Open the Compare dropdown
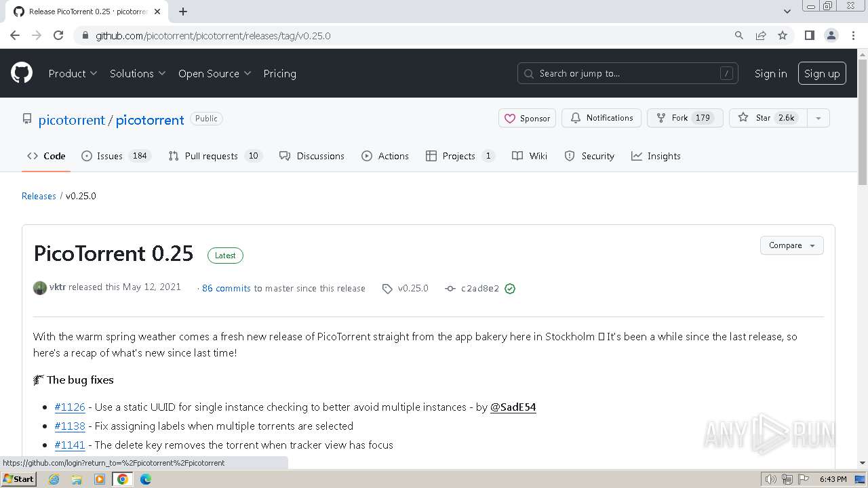This screenshot has height=488, width=868. pos(792,245)
